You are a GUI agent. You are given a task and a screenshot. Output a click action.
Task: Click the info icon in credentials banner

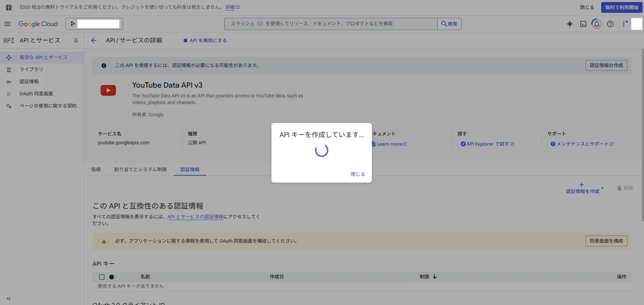(x=104, y=66)
